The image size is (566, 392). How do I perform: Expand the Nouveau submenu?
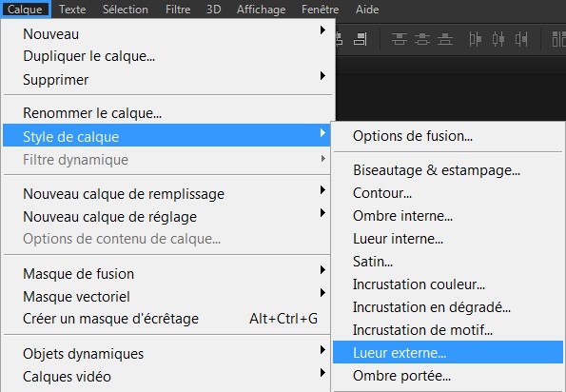[x=166, y=34]
